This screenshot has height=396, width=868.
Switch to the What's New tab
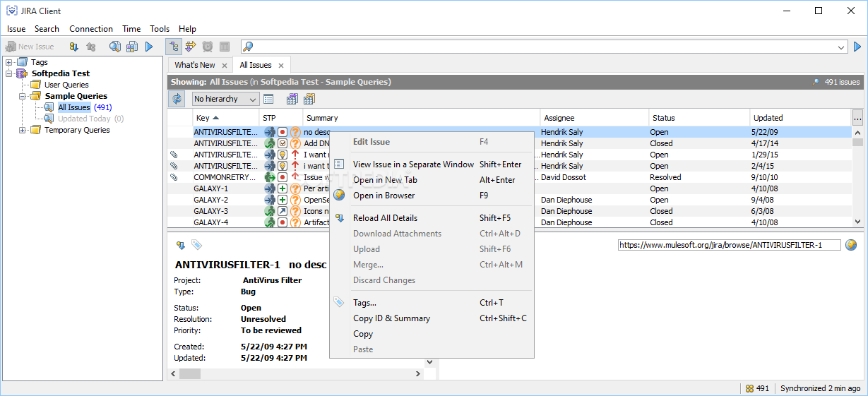tap(195, 65)
